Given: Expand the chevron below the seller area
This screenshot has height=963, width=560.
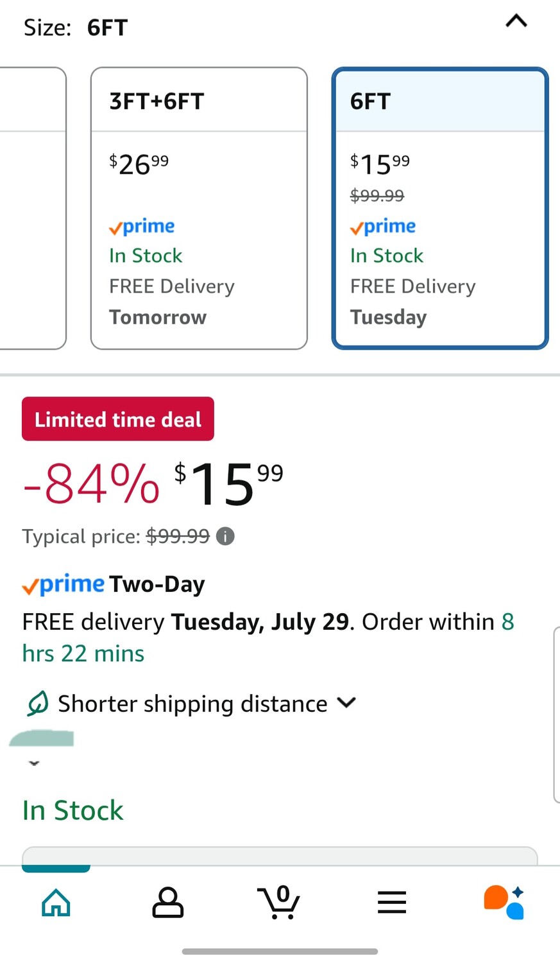Looking at the screenshot, I should click(33, 763).
